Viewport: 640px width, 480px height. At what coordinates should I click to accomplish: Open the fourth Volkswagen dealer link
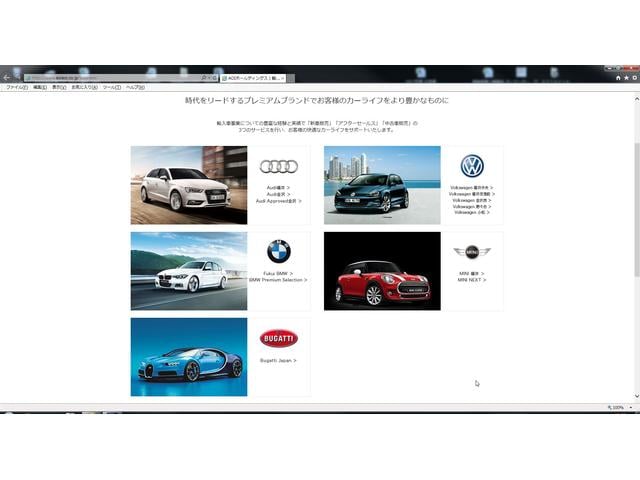[472, 207]
